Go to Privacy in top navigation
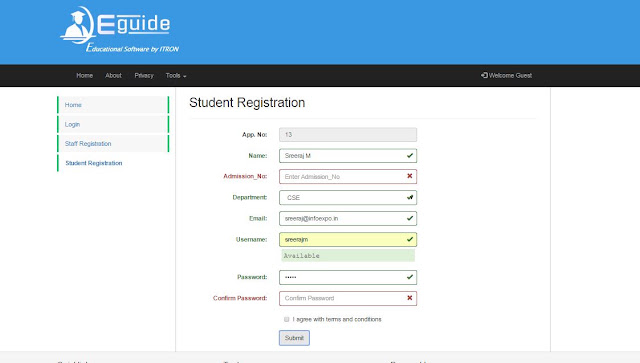The width and height of the screenshot is (640, 363). (x=144, y=76)
